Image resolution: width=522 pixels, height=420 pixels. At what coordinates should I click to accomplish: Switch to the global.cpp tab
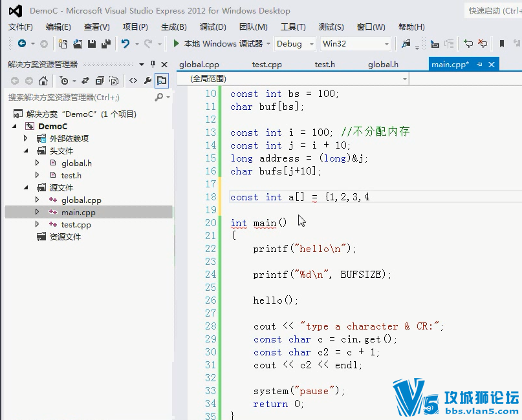pyautogui.click(x=199, y=65)
